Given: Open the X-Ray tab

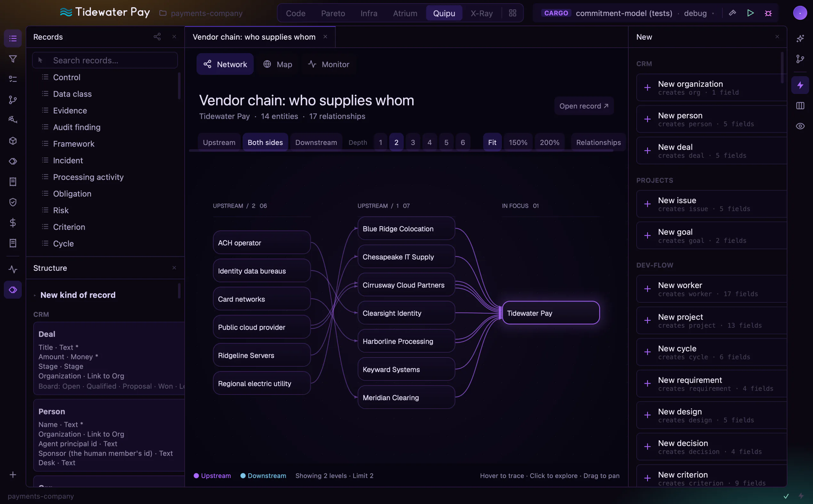Looking at the screenshot, I should (x=481, y=13).
